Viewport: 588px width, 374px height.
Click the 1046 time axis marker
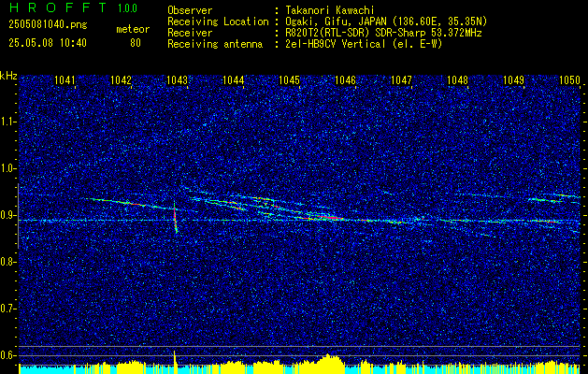(x=345, y=80)
